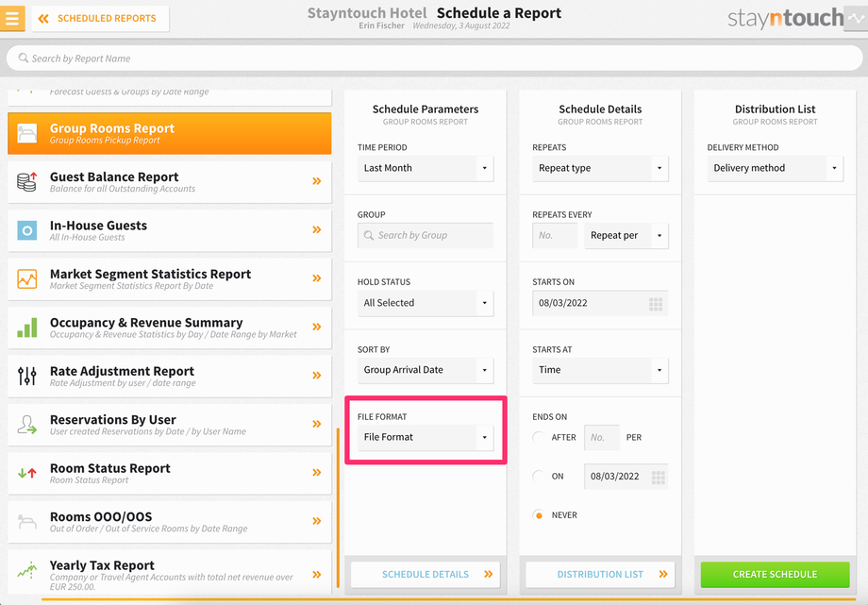This screenshot has width=868, height=605.
Task: Click the Occupancy & Revenue bar chart icon
Action: pyautogui.click(x=27, y=328)
